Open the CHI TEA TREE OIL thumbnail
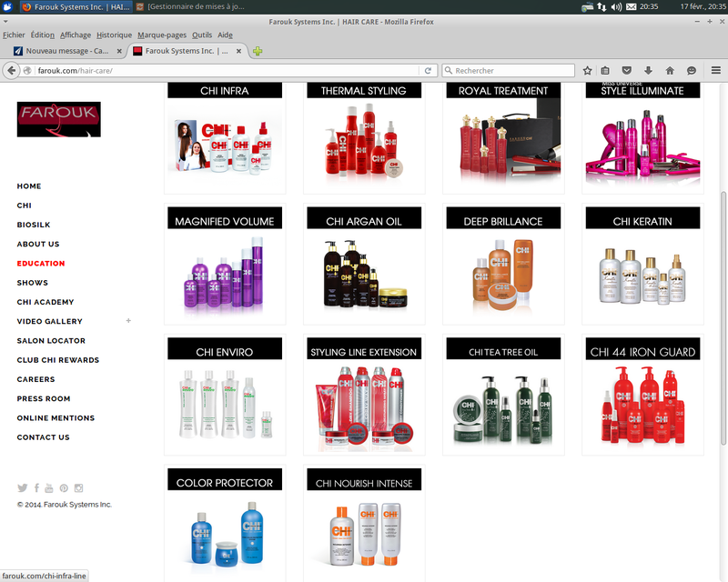The height and width of the screenshot is (582, 728). point(503,395)
